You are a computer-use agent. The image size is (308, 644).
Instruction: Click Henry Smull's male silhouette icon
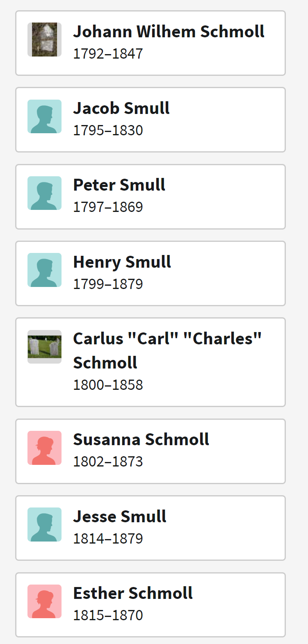pos(44,270)
